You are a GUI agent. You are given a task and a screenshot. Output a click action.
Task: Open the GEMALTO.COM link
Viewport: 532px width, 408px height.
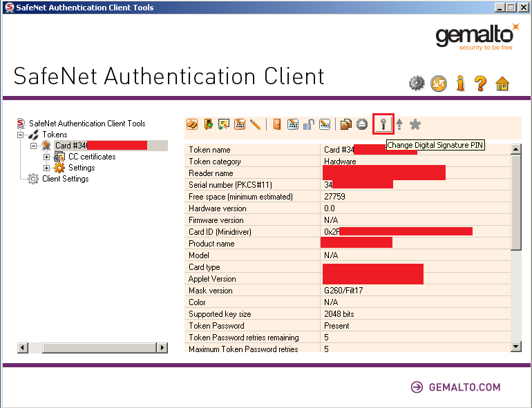(465, 387)
